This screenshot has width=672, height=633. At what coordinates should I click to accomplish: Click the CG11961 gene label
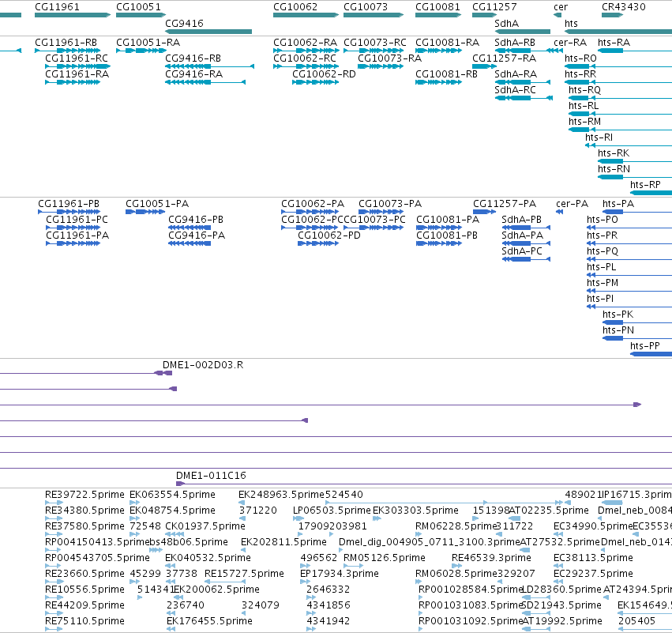pos(57,7)
